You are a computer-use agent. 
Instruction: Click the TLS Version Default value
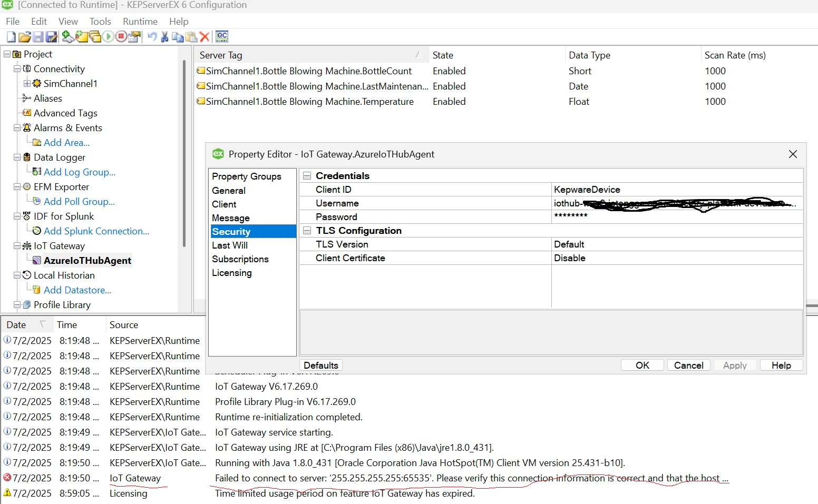pos(677,244)
